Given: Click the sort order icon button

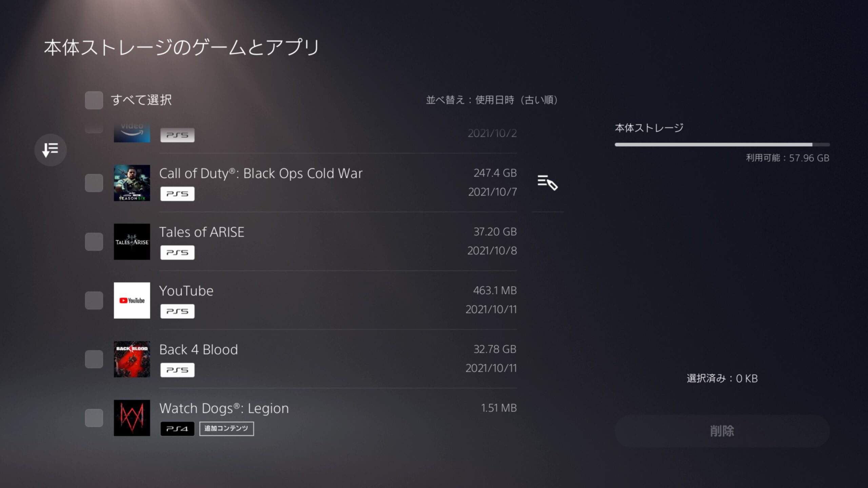Looking at the screenshot, I should pos(51,150).
